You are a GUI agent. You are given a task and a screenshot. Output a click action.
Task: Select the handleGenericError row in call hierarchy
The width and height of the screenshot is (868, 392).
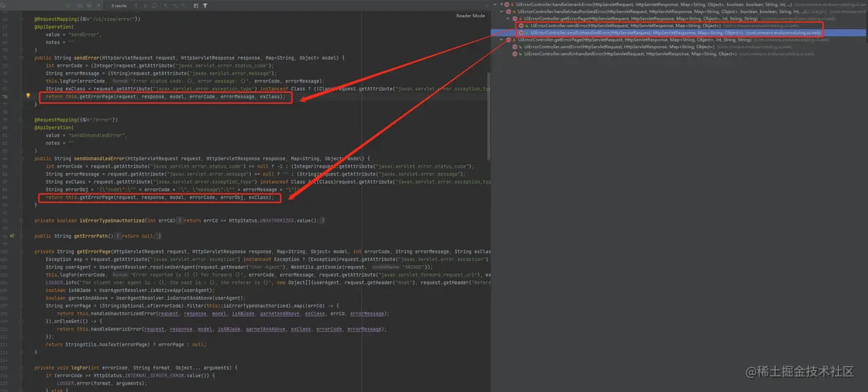tap(680, 5)
